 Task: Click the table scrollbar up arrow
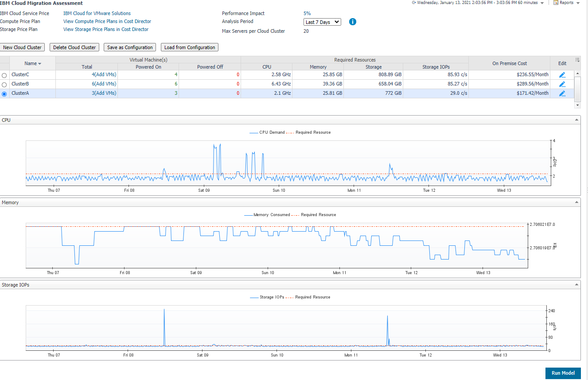pyautogui.click(x=577, y=73)
